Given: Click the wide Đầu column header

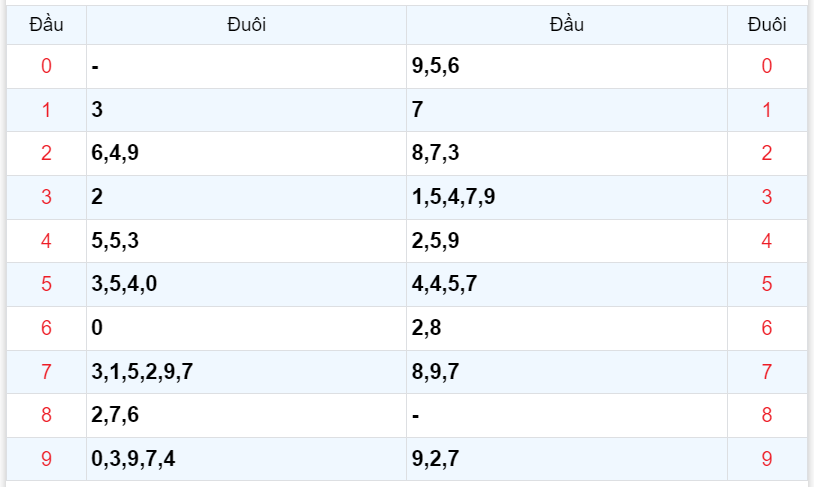Looking at the screenshot, I should click(x=566, y=25).
